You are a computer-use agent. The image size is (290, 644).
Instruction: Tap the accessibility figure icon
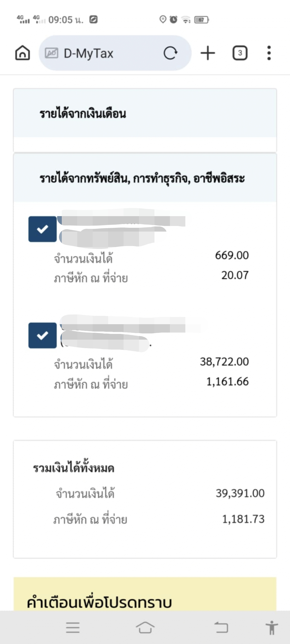(x=271, y=627)
